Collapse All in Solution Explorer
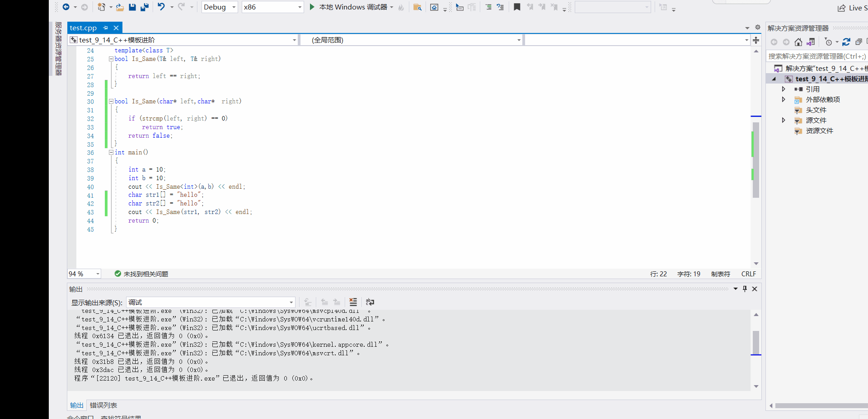 859,42
